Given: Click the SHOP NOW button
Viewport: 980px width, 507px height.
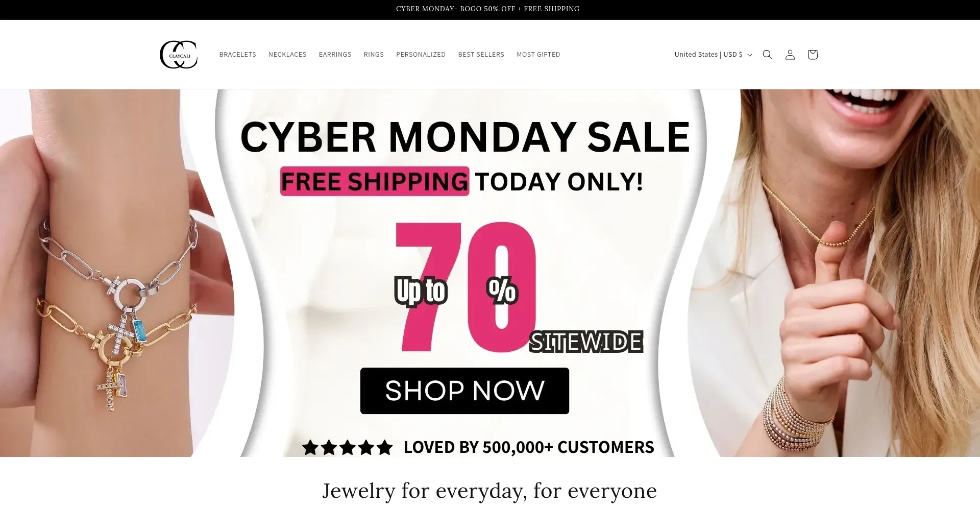Looking at the screenshot, I should (464, 391).
